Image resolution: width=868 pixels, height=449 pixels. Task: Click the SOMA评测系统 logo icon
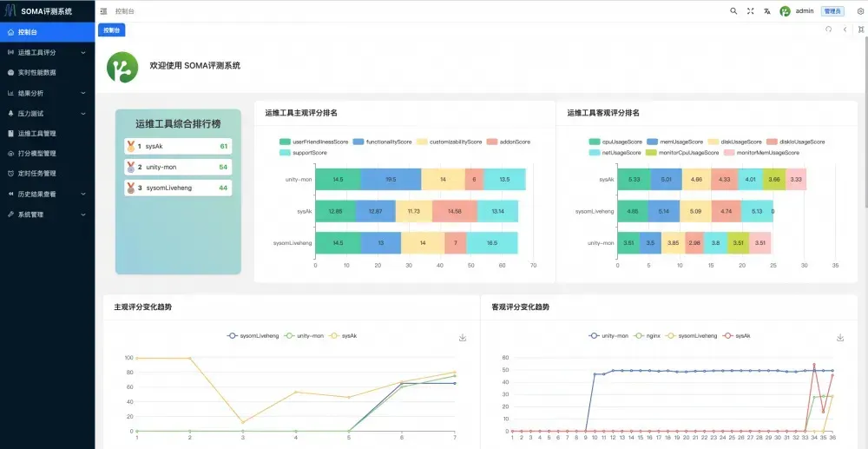click(x=10, y=10)
